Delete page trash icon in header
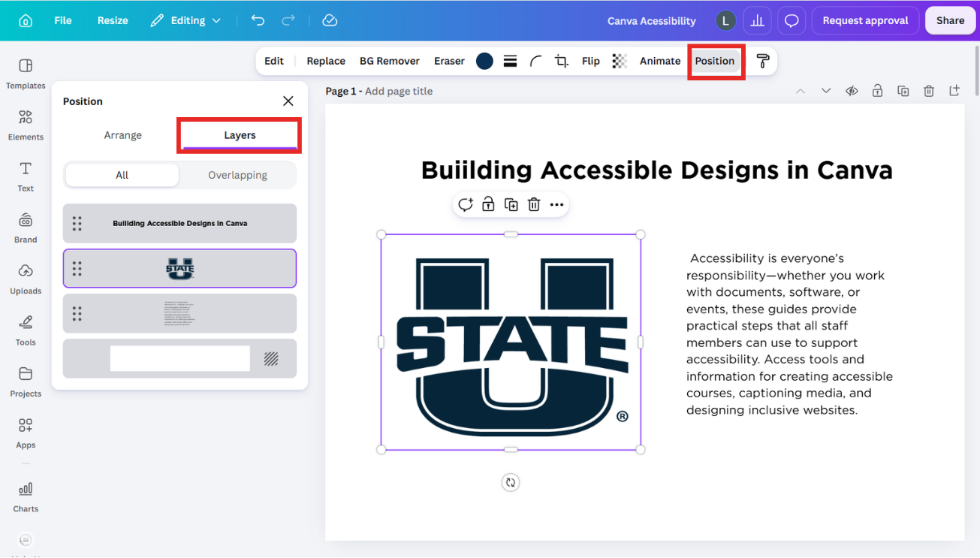The image size is (980, 558). [x=929, y=91]
